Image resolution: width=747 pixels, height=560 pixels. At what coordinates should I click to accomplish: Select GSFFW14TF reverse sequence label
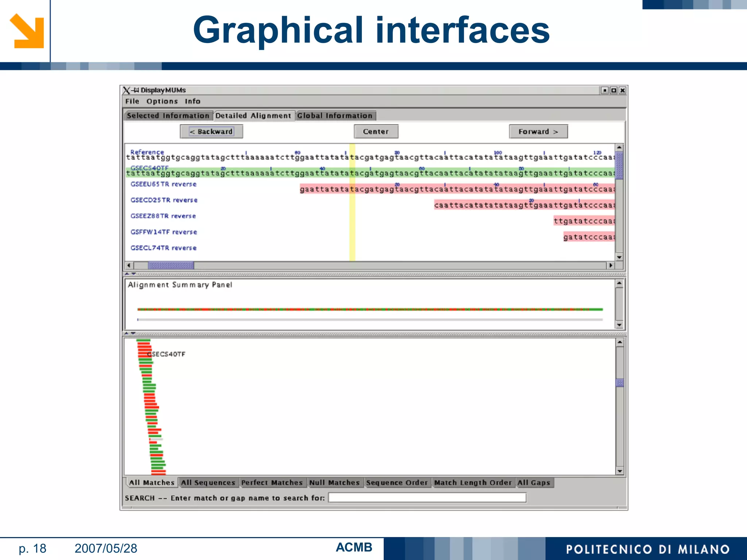click(164, 232)
